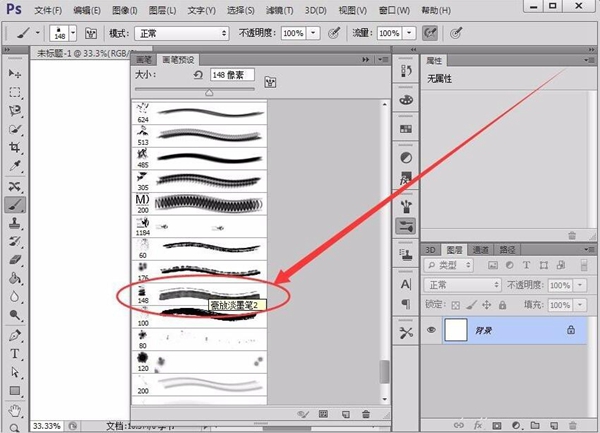Viewport: 600px width, 433px height.
Task: Select the Type tool in toolbar
Action: point(15,353)
